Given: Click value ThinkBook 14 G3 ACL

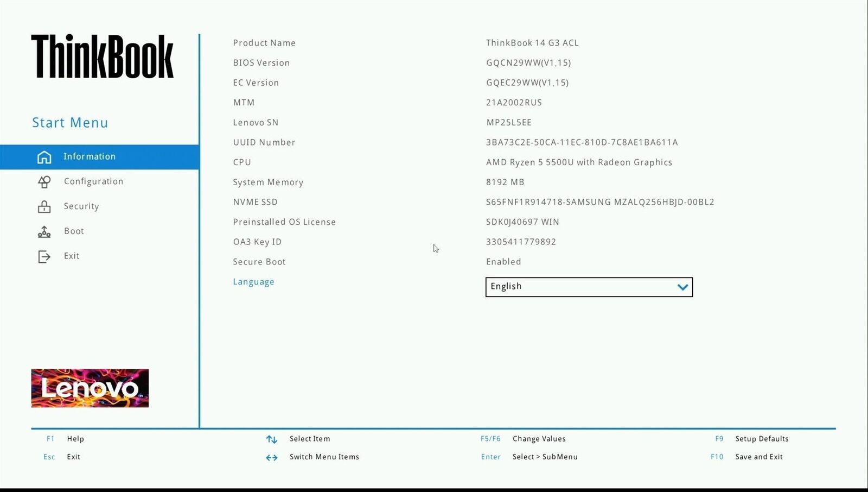Looking at the screenshot, I should (532, 43).
